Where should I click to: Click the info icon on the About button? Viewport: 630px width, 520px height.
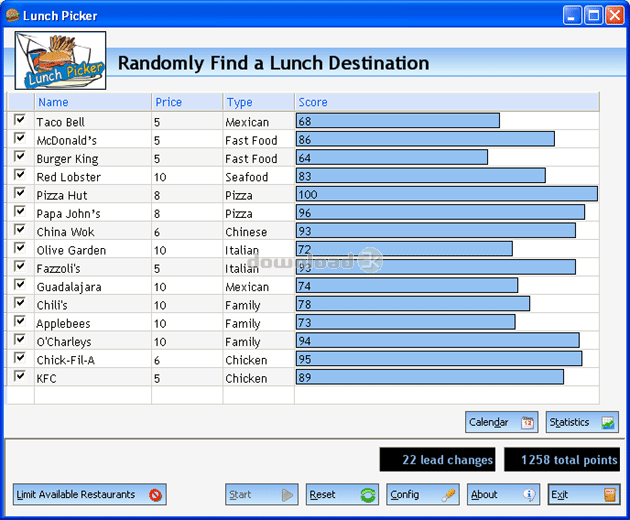pyautogui.click(x=529, y=495)
